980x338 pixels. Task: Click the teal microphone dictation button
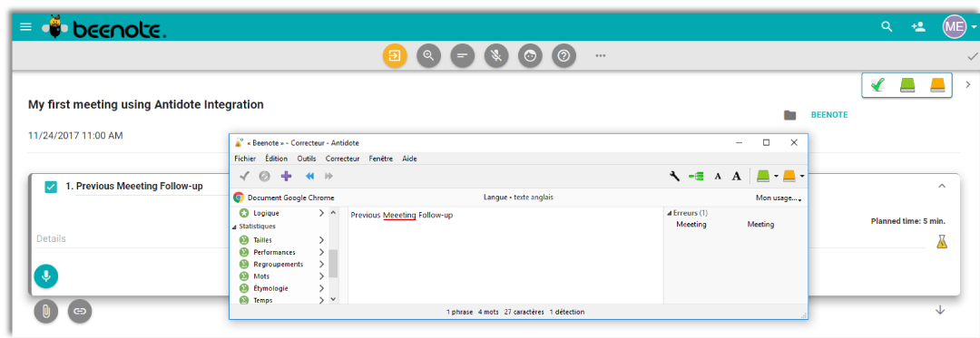click(x=45, y=275)
